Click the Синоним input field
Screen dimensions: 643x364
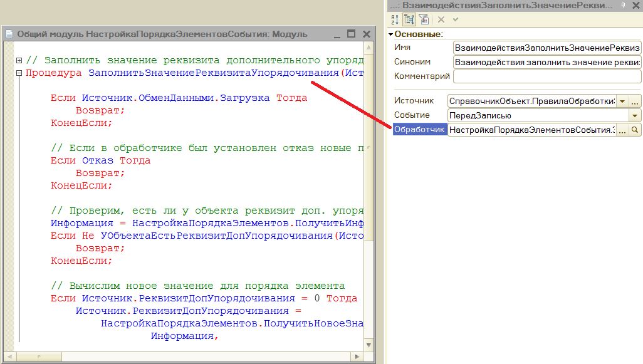547,62
